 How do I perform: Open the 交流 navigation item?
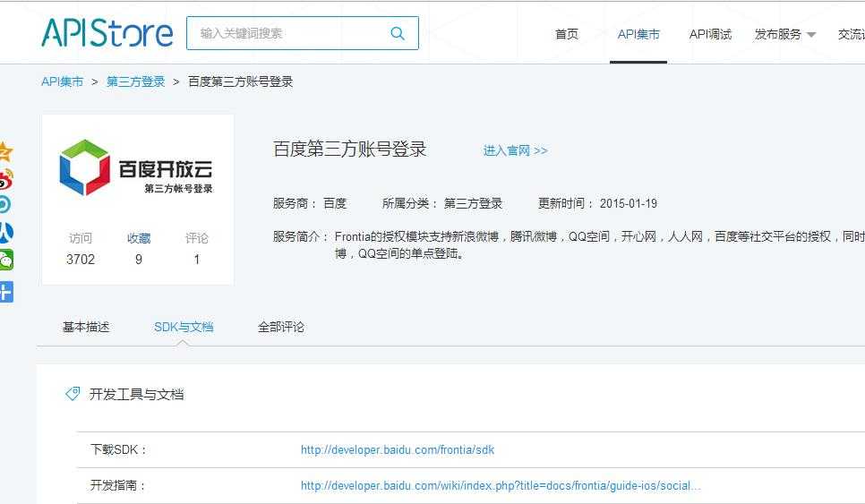(852, 34)
